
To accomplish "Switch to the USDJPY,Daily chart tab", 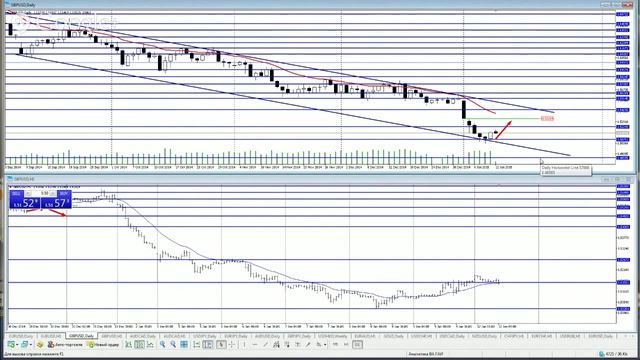I will [x=205, y=336].
